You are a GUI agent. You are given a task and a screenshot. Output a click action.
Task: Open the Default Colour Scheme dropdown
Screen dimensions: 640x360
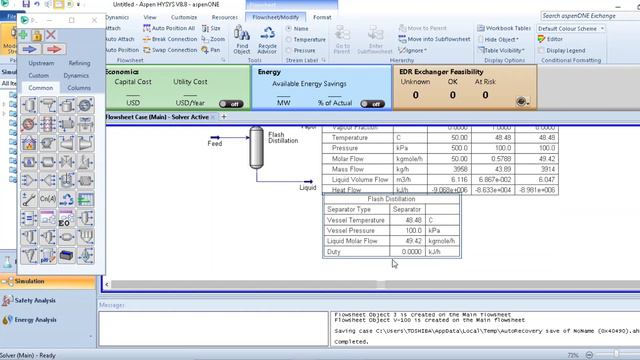point(571,29)
